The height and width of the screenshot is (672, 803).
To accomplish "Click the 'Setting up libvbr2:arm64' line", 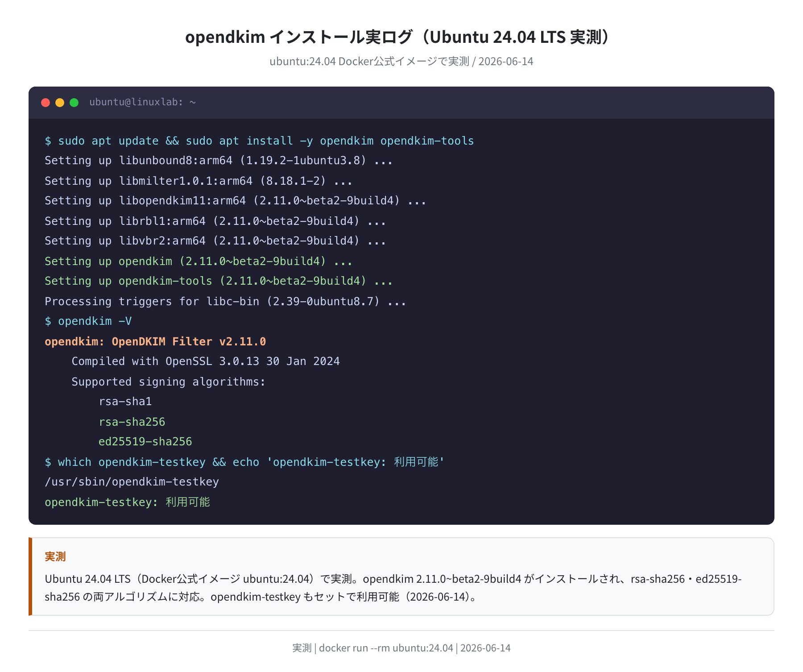I will click(215, 241).
